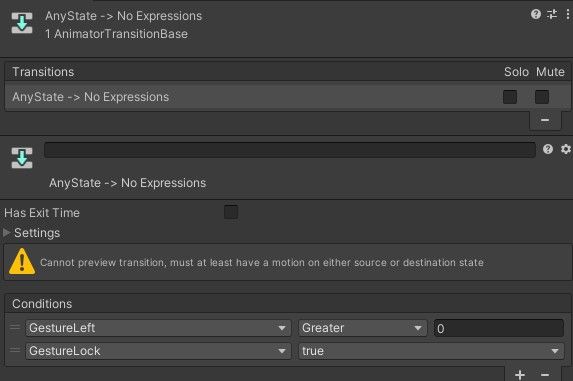Image resolution: width=573 pixels, height=381 pixels.
Task: Toggle Mute for AnyState -> No Expressions transition
Action: [542, 97]
